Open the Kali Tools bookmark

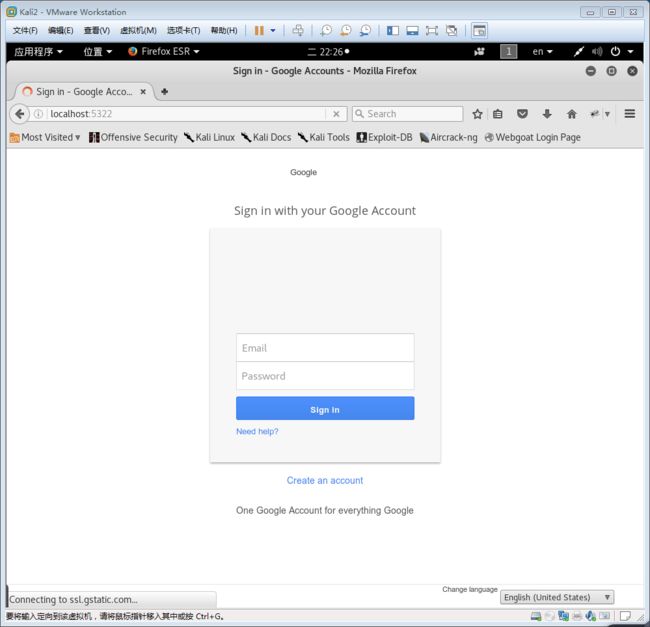(324, 137)
